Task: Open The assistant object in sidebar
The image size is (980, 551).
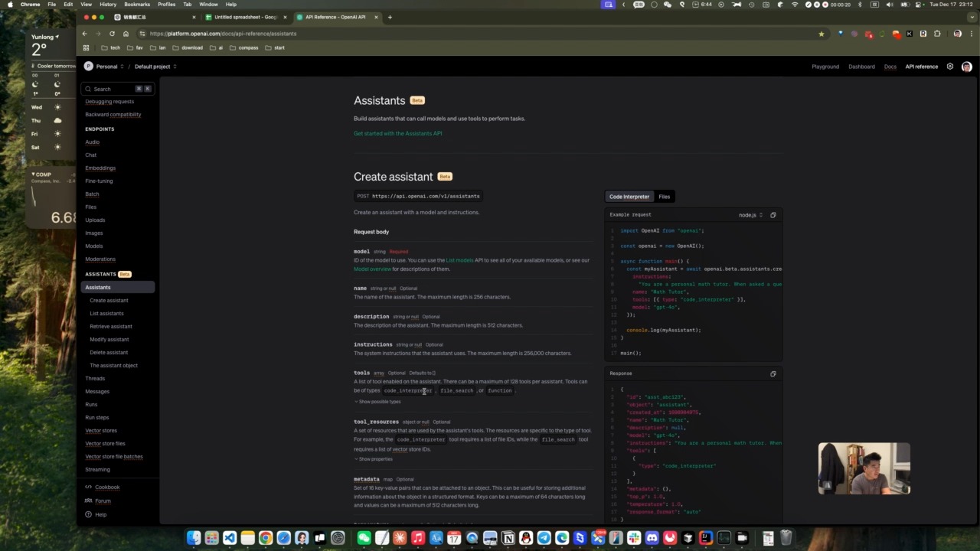Action: 113,365
